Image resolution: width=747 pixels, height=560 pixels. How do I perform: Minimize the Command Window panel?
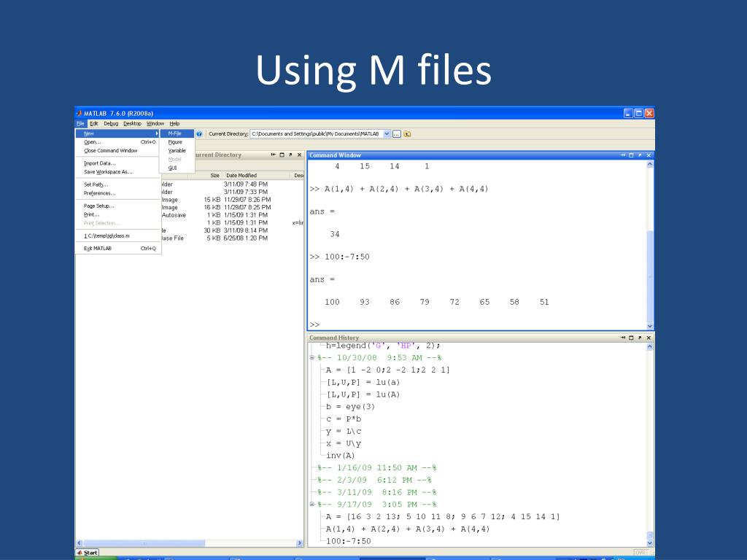pyautogui.click(x=623, y=155)
